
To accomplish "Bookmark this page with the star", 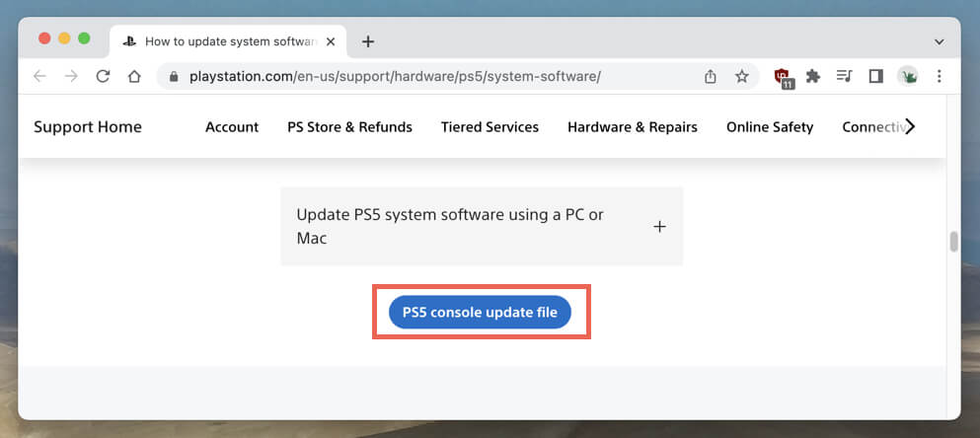I will point(742,76).
